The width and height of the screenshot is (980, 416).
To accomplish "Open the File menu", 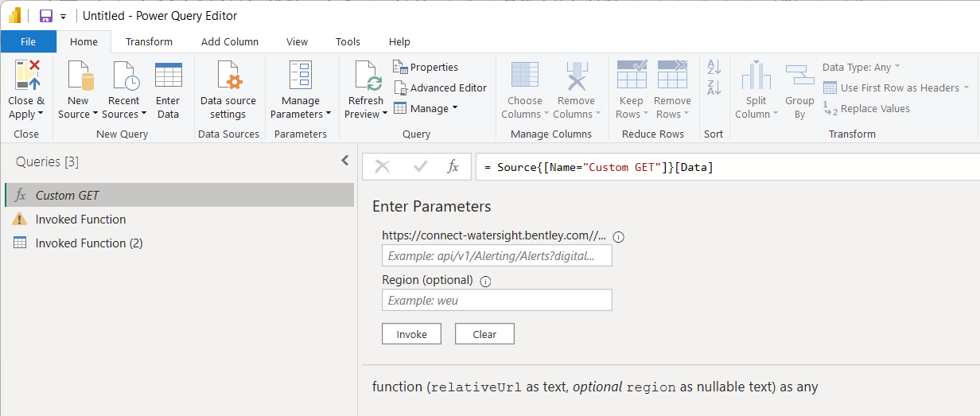I will (x=28, y=41).
